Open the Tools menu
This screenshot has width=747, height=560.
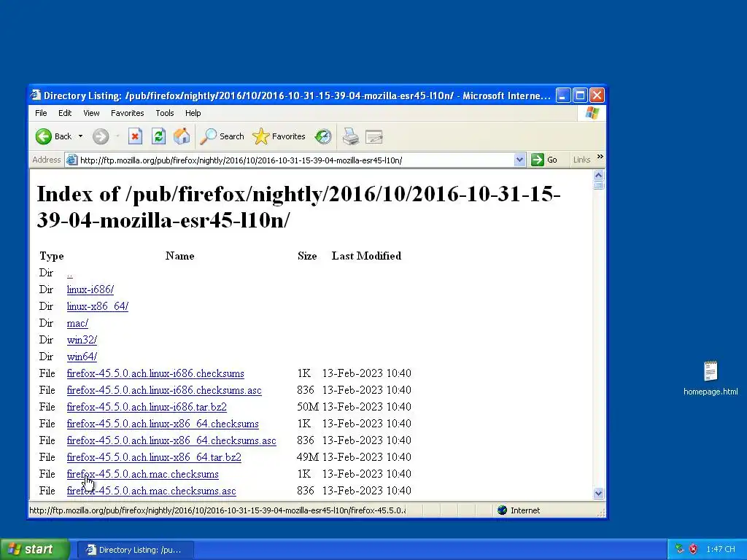coord(164,113)
